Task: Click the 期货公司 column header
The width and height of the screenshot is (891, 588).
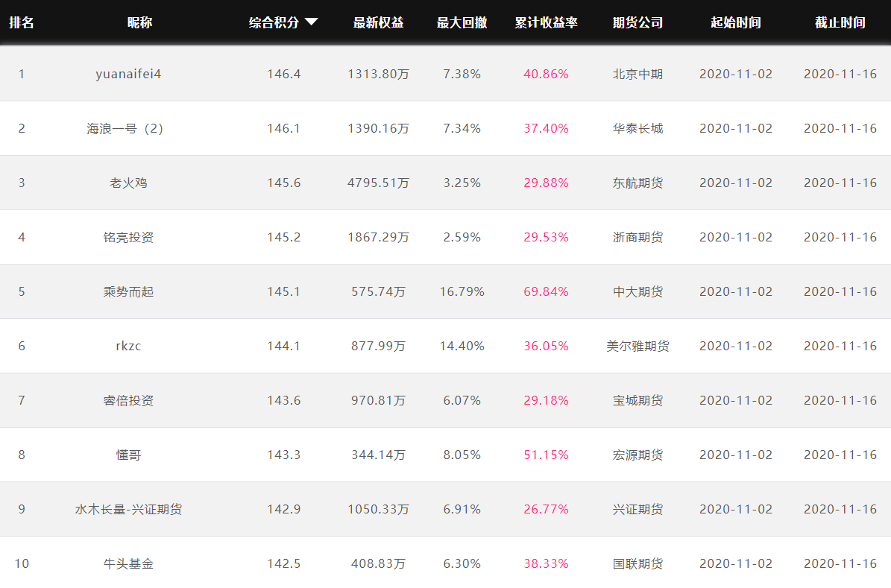Action: 637,22
